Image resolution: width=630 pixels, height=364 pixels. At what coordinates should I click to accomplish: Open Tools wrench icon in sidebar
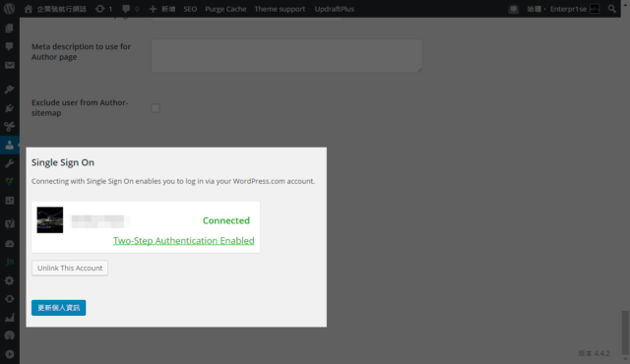[x=9, y=163]
